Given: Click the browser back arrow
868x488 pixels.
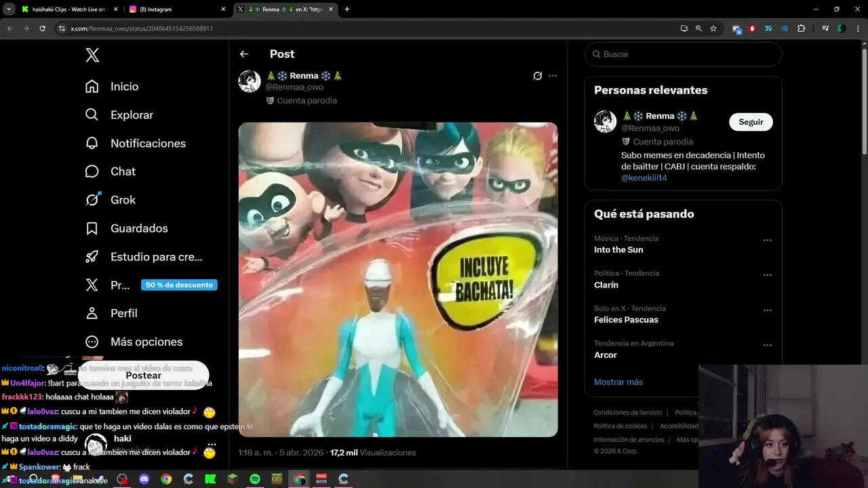Looking at the screenshot, I should tap(9, 28).
